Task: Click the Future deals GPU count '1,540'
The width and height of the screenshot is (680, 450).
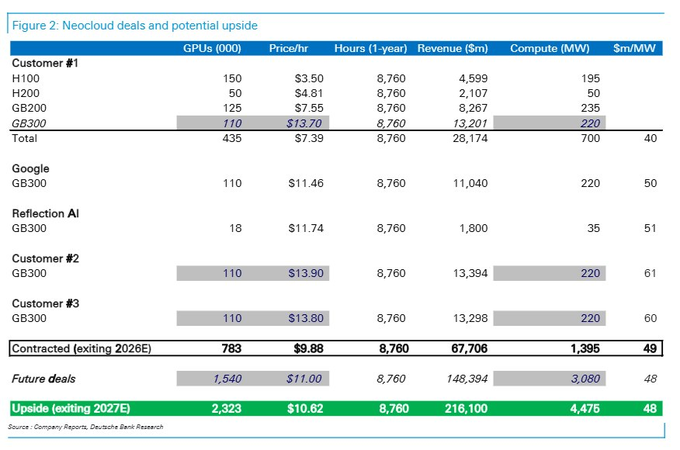Action: point(228,379)
